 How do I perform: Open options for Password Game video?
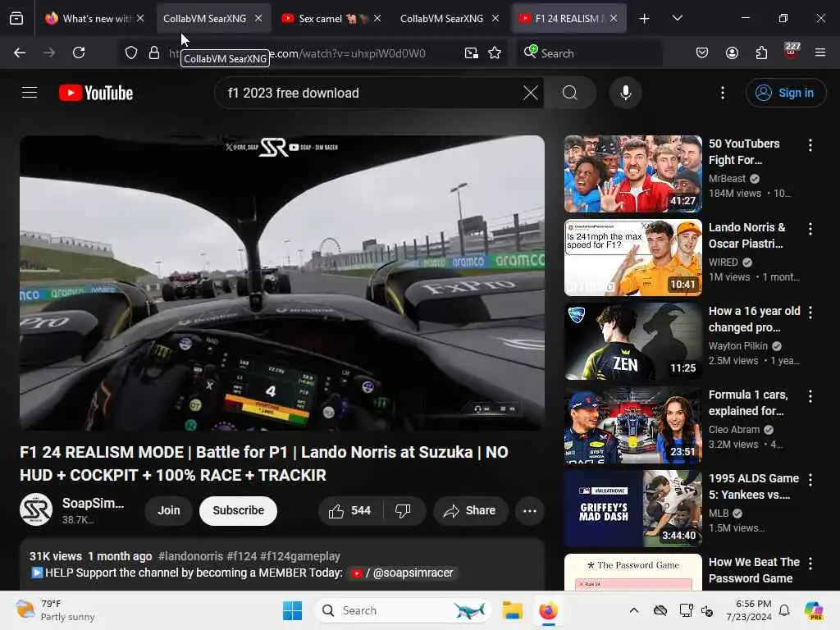(x=810, y=564)
